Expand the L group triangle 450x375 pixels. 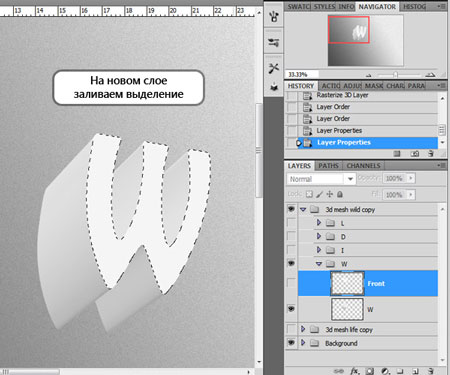319,222
